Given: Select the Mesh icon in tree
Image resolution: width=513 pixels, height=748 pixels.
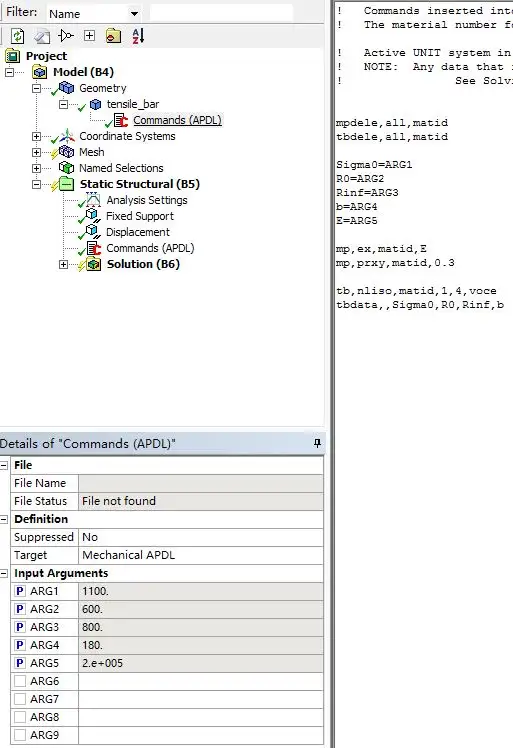Looking at the screenshot, I should [x=66, y=152].
